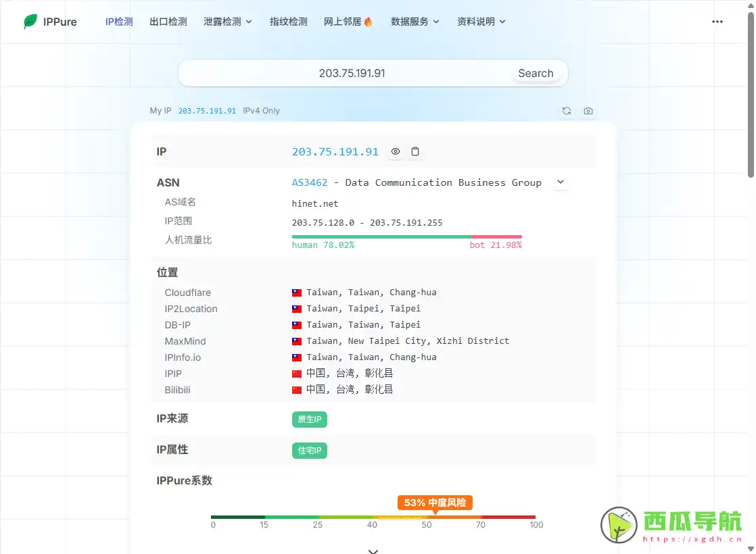The width and height of the screenshot is (756, 554).
Task: Click the fire emoji next to 网上邻居
Action: click(369, 21)
